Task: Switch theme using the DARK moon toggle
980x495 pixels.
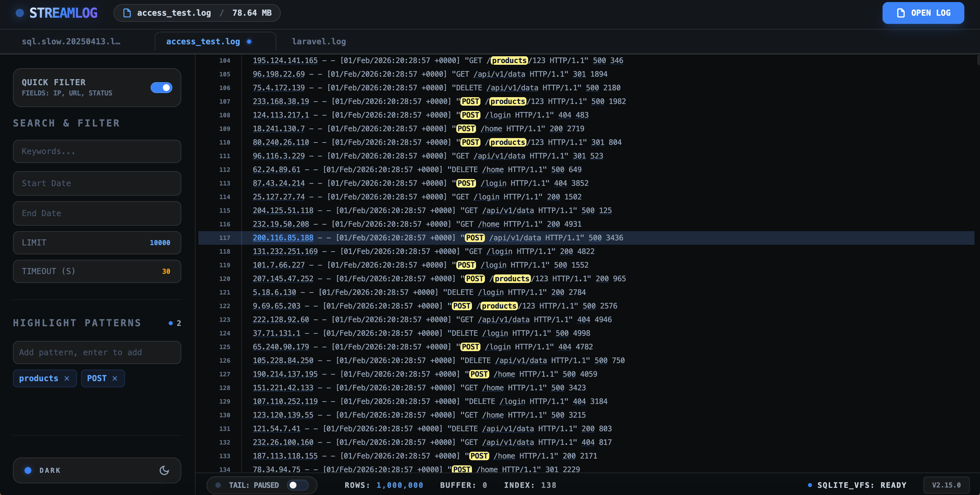Action: pos(164,470)
